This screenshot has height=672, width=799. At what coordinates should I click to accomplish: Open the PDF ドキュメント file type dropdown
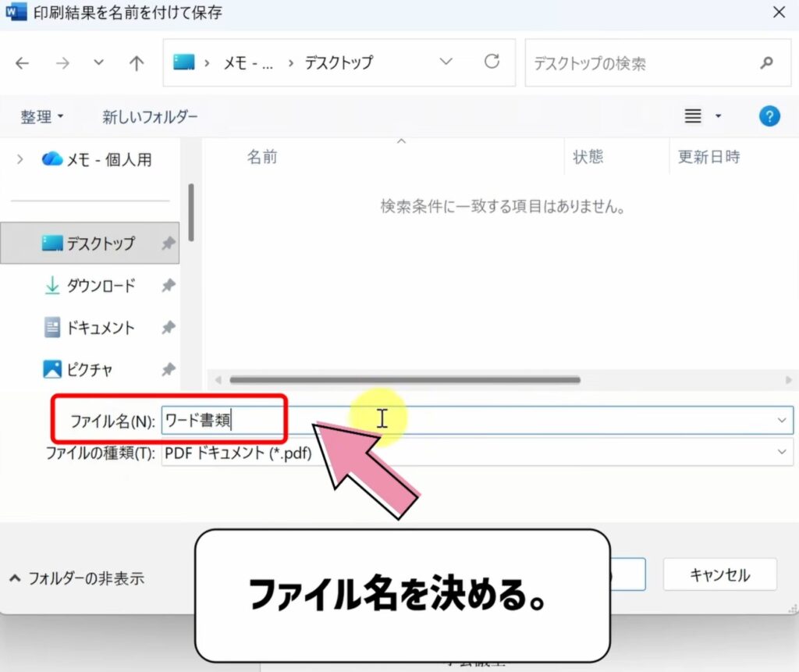pos(783,453)
